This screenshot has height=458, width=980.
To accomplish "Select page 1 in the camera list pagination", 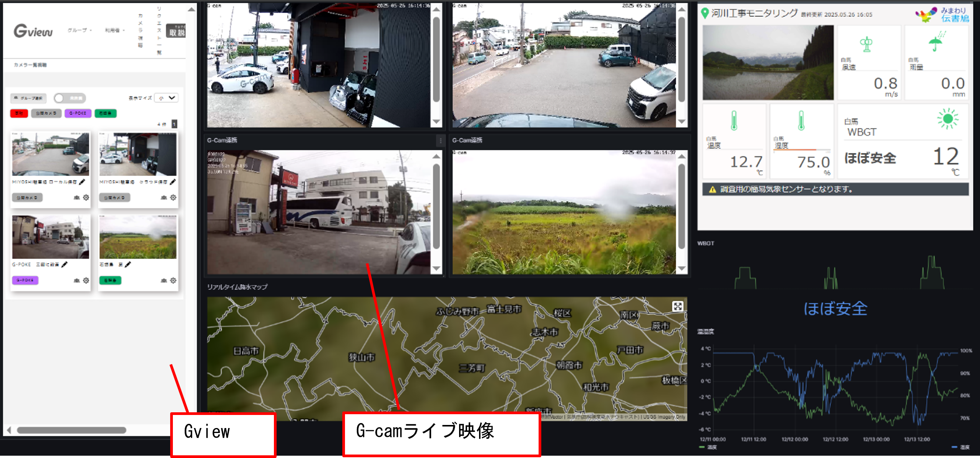I will pos(175,124).
